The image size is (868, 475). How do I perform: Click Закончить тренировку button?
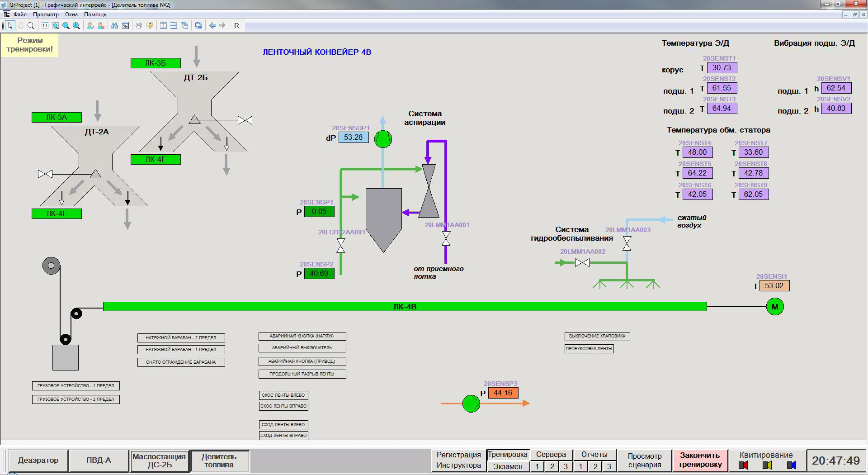700,461
